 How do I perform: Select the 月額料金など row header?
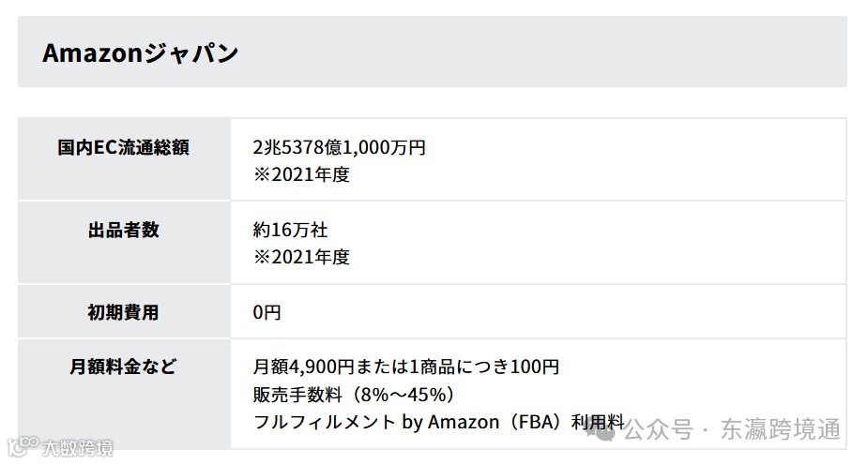pyautogui.click(x=124, y=367)
